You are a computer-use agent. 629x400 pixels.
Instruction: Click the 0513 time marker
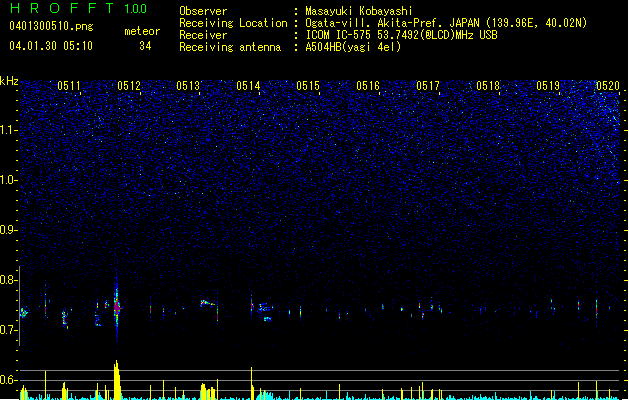188,86
